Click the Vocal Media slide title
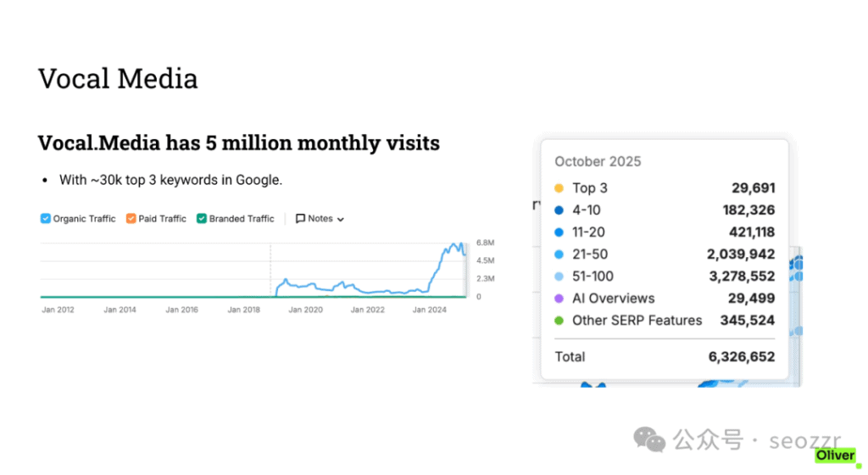This screenshot has width=868, height=475. coord(118,79)
